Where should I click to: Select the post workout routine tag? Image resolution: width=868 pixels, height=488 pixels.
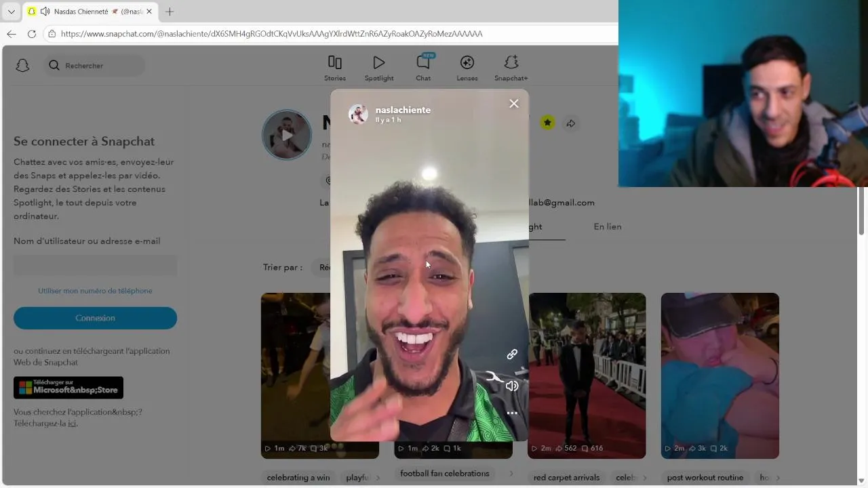(x=705, y=478)
